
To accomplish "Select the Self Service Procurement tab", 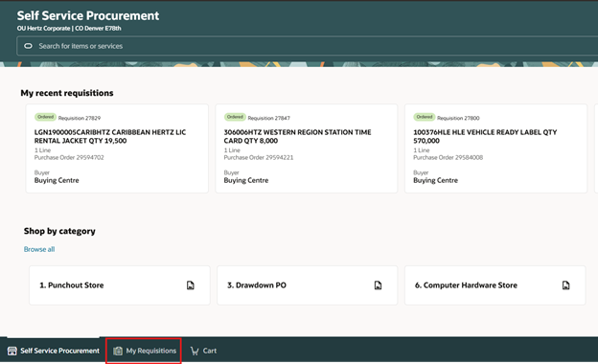I will pyautogui.click(x=53, y=351).
